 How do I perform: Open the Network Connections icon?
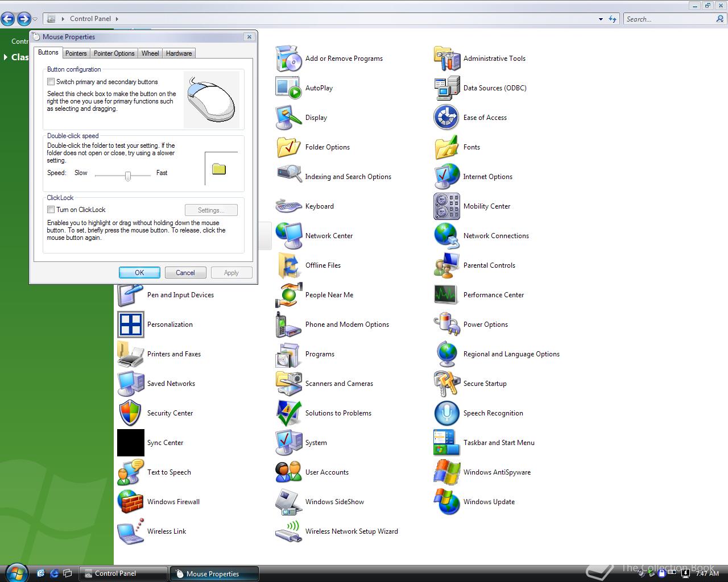coord(447,236)
